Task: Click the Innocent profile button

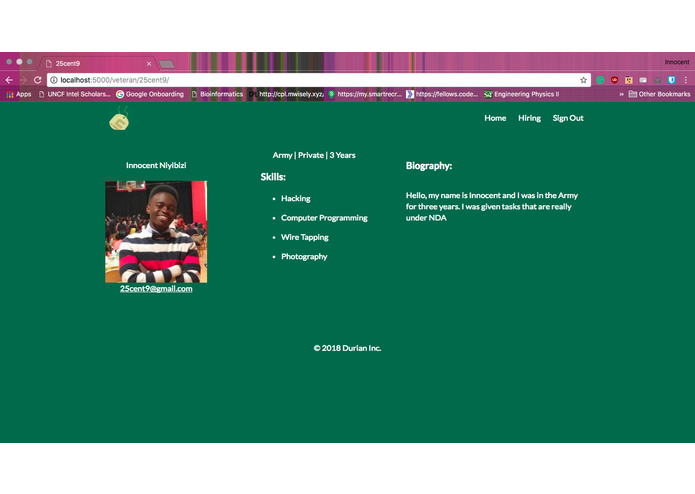Action: pos(676,62)
